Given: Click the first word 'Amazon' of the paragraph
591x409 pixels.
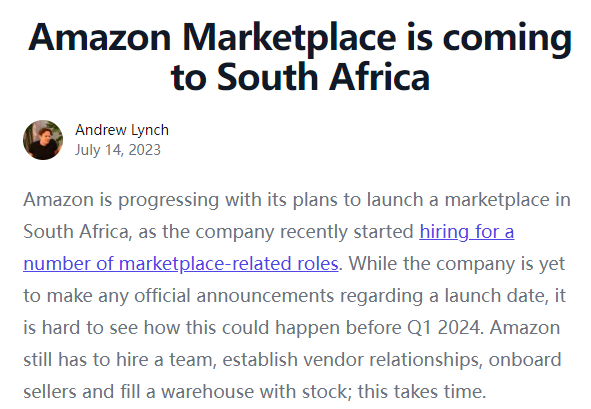Looking at the screenshot, I should pyautogui.click(x=58, y=199).
